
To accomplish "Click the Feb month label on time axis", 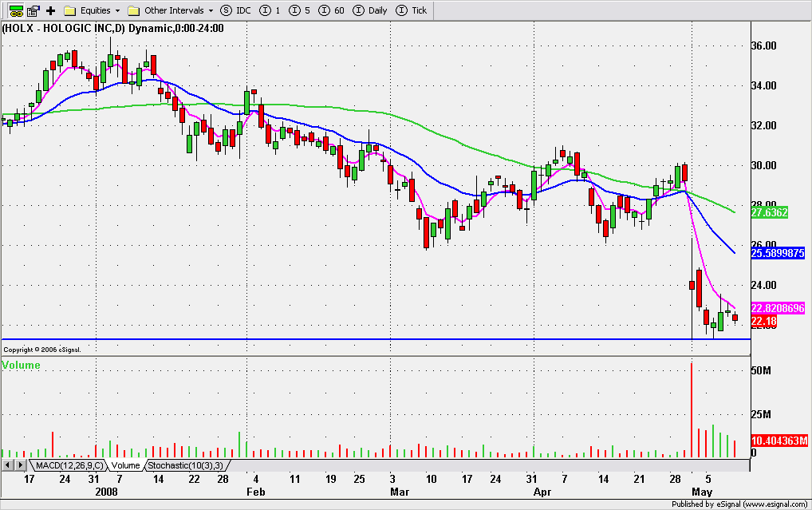I will point(255,492).
